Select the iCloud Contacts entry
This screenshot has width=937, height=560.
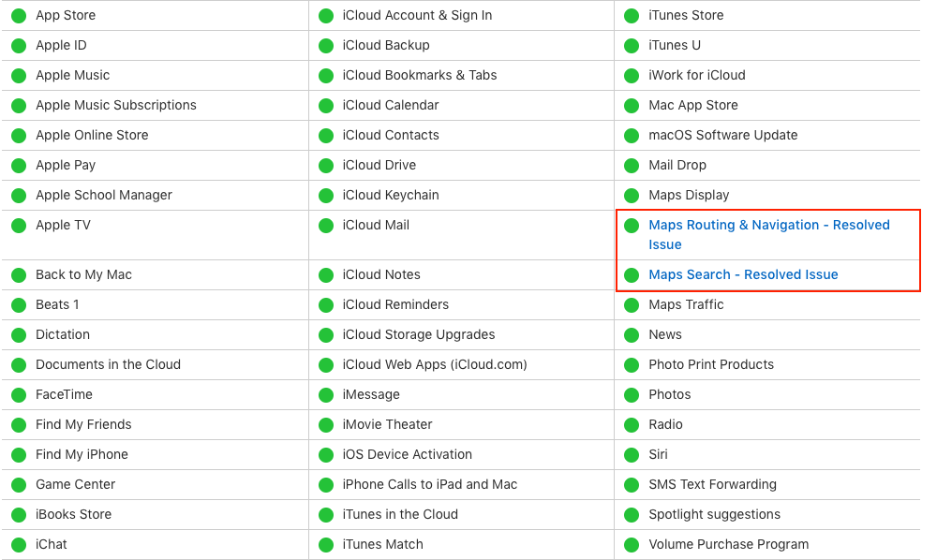pyautogui.click(x=391, y=135)
